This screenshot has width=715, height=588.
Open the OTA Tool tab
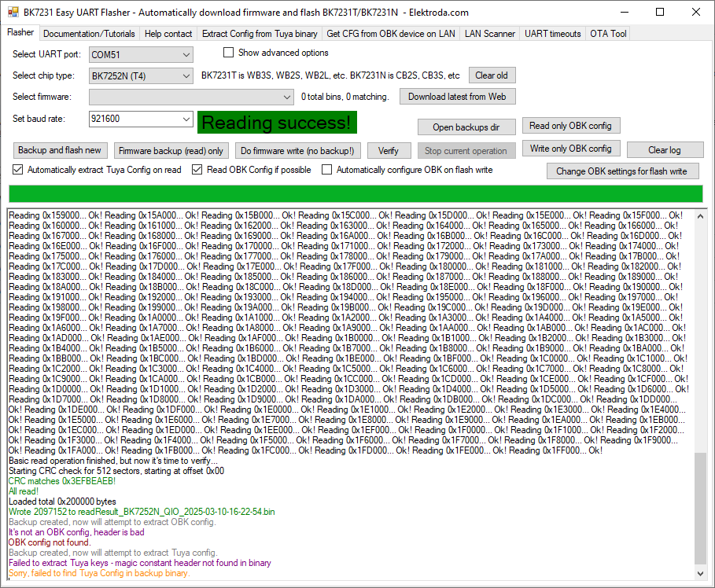(608, 34)
